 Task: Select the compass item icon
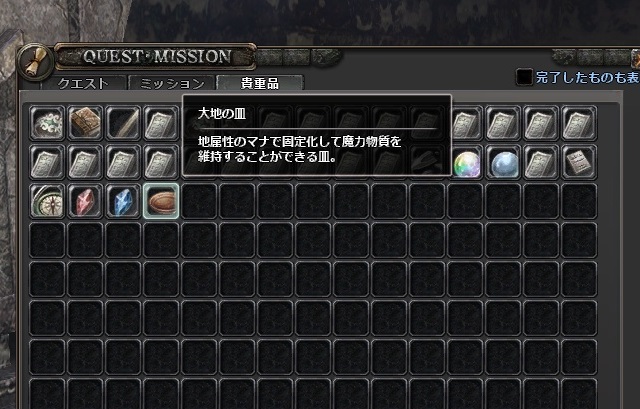tap(47, 201)
